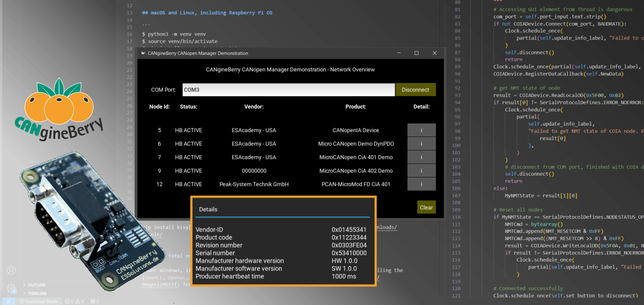This screenshot has height=305, width=644.
Task: Maximize the CANopen Manager window
Action: coord(417,53)
